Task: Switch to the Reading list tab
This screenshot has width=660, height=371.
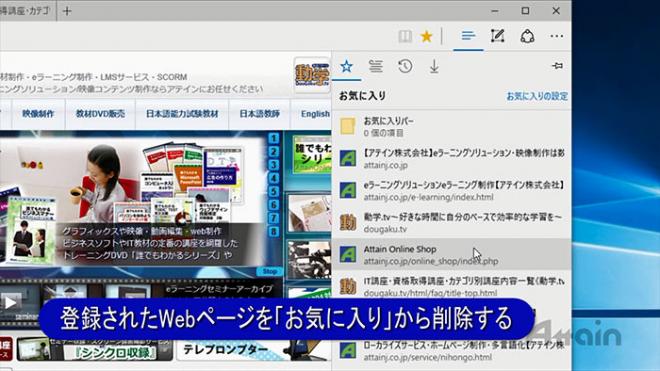Action: (375, 66)
